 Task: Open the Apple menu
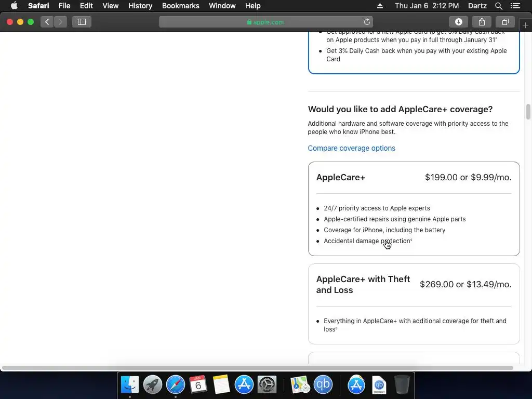[x=14, y=6]
